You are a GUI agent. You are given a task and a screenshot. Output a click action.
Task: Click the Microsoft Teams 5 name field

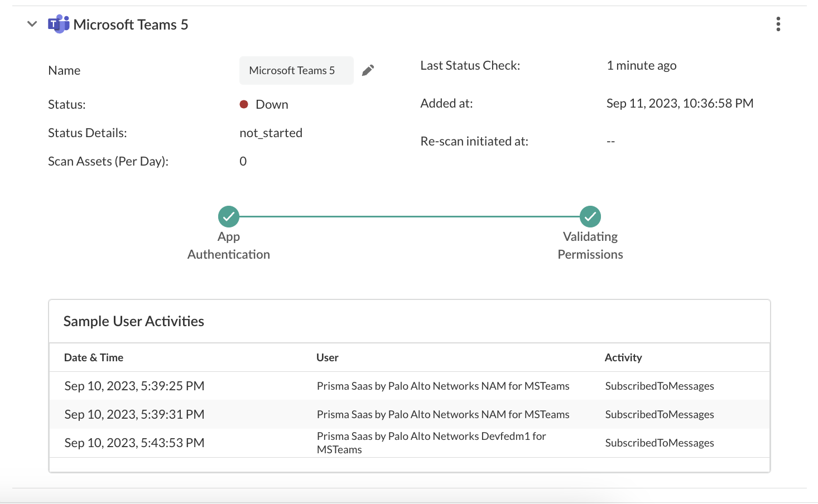click(296, 71)
